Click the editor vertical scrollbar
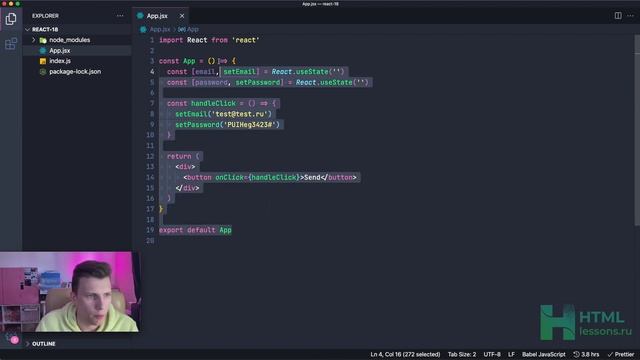640x360 pixels. point(637,131)
